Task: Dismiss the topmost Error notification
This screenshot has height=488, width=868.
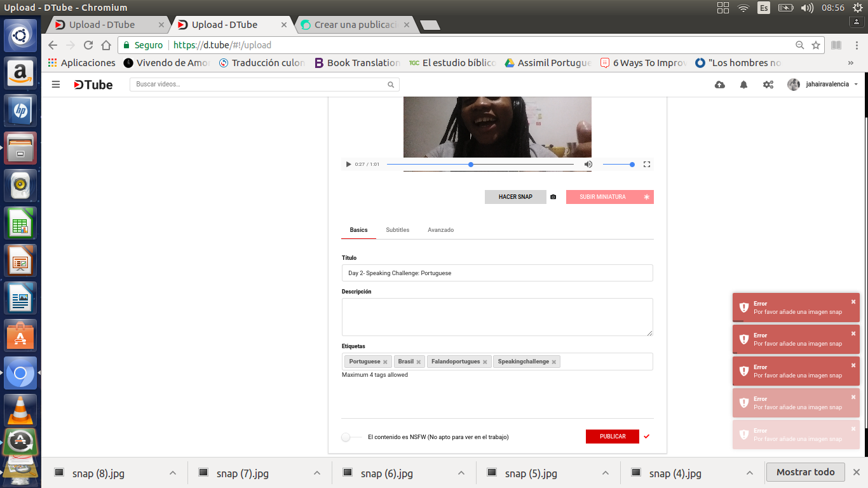Action: click(x=853, y=302)
